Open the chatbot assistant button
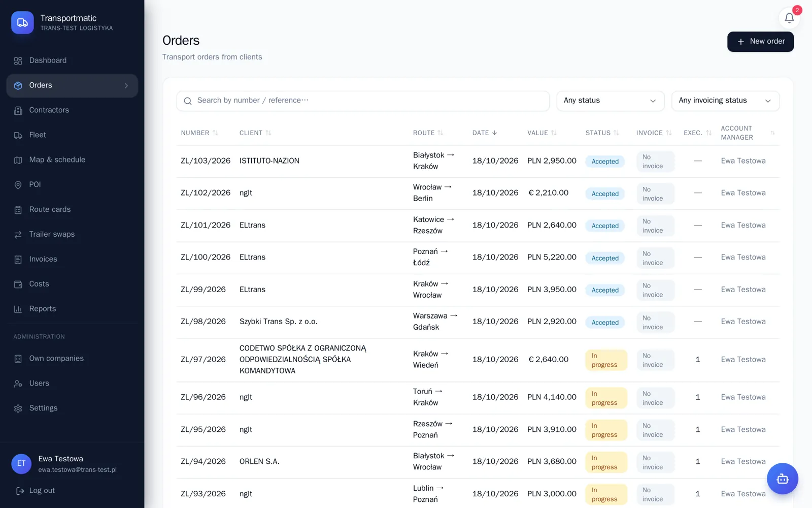The width and height of the screenshot is (812, 508). [x=782, y=479]
